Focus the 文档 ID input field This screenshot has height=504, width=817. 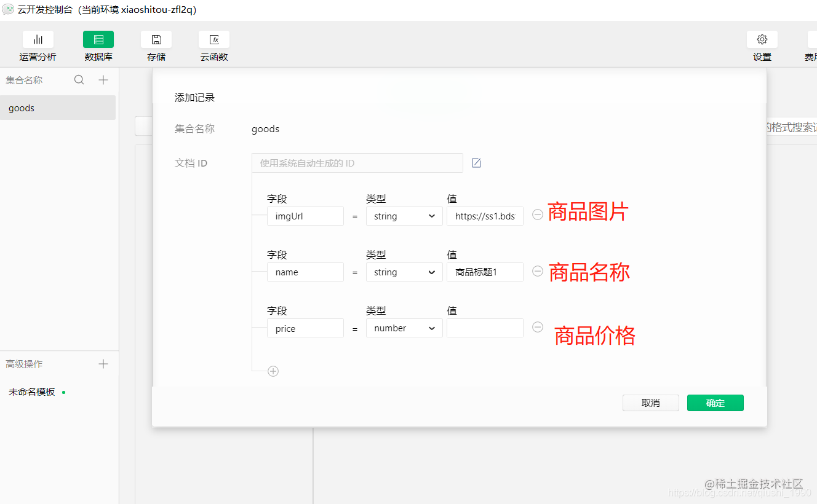(357, 163)
